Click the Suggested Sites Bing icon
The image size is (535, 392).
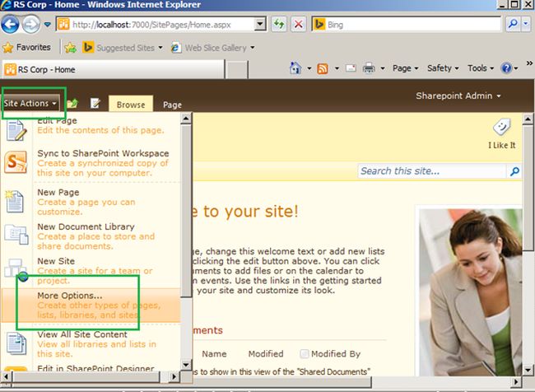point(88,48)
